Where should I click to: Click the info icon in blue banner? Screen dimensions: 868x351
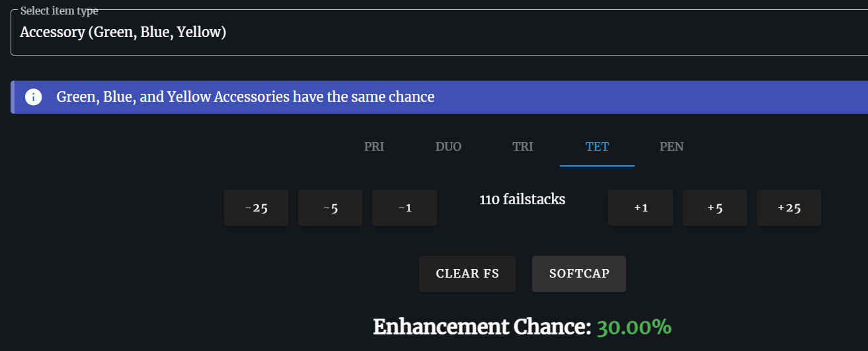pyautogui.click(x=33, y=97)
